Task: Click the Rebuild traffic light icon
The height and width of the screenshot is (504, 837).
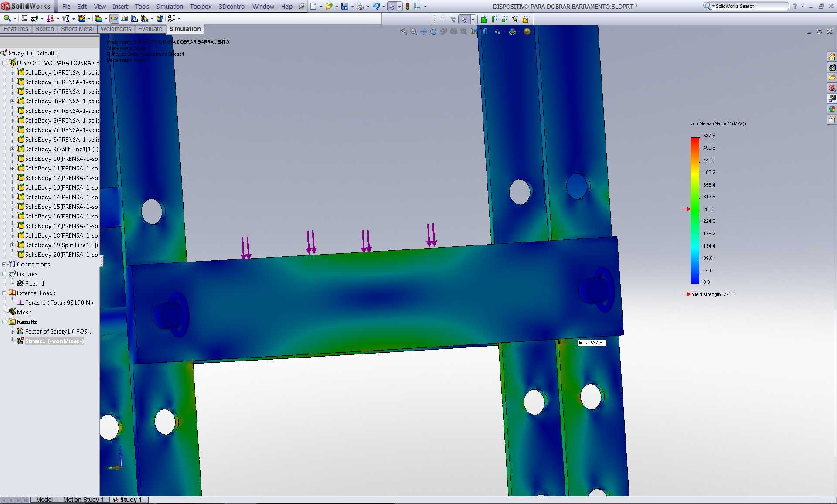Action: (x=407, y=6)
